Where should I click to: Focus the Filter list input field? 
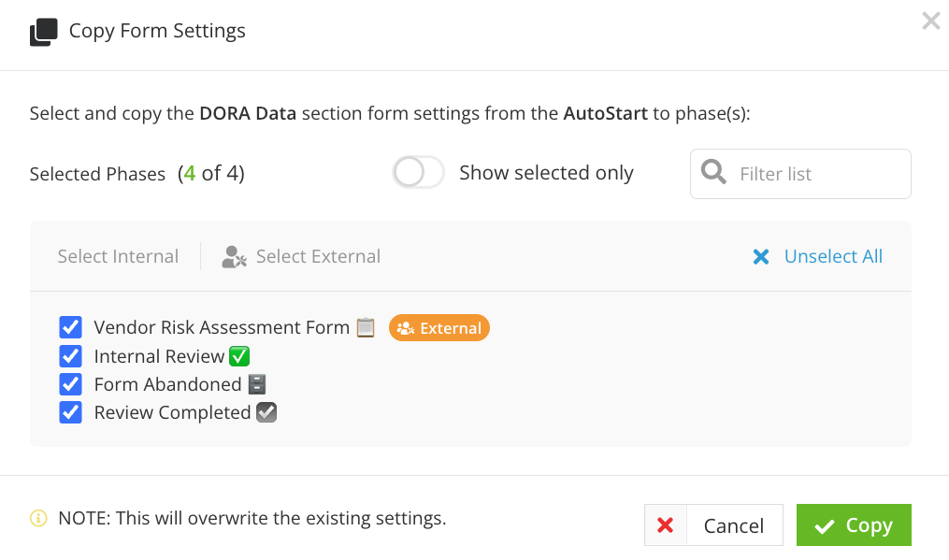click(x=800, y=174)
